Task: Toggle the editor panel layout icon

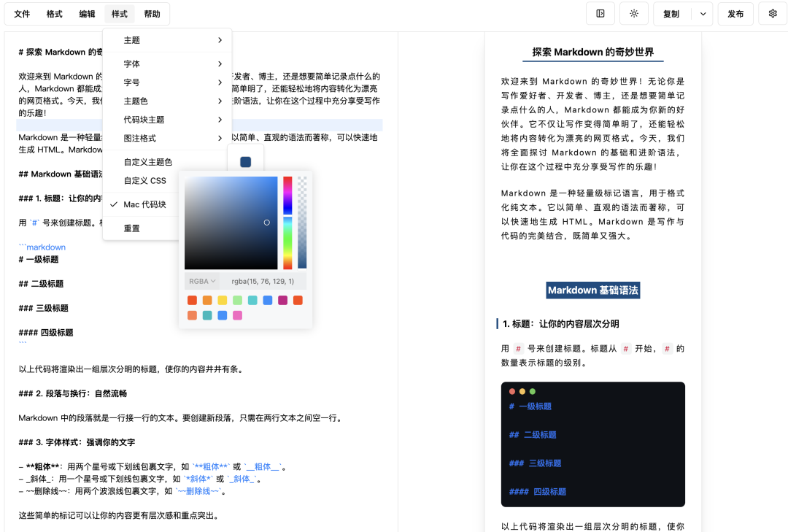Action: (600, 13)
